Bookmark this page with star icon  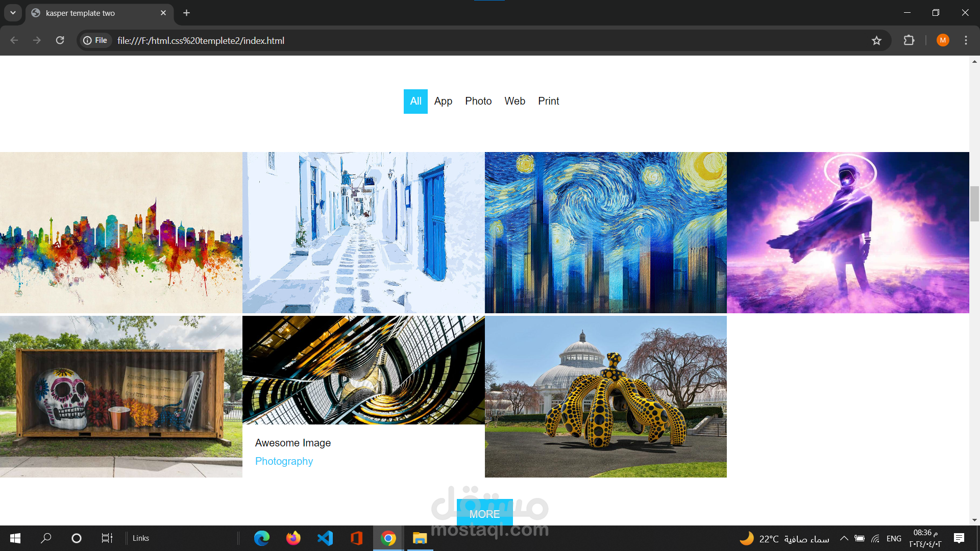[876, 41]
